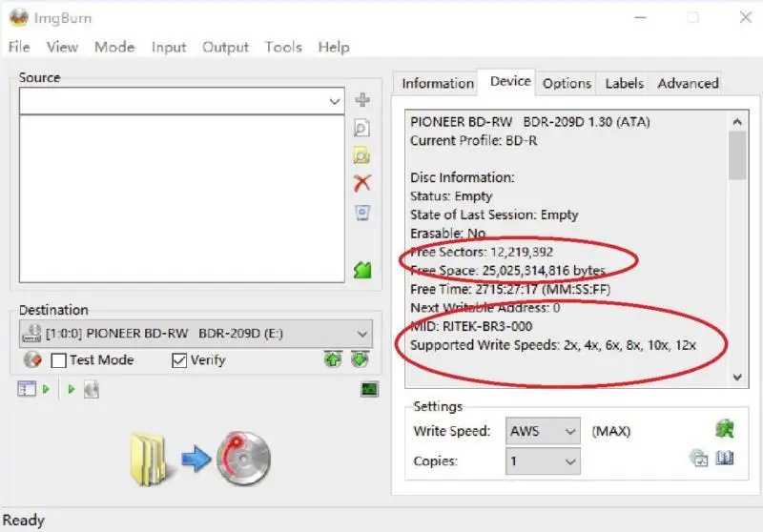Click 'Free Space: 25,025,314,816 bytes' line
Image resolution: width=763 pixels, height=532 pixels.
pyautogui.click(x=507, y=271)
